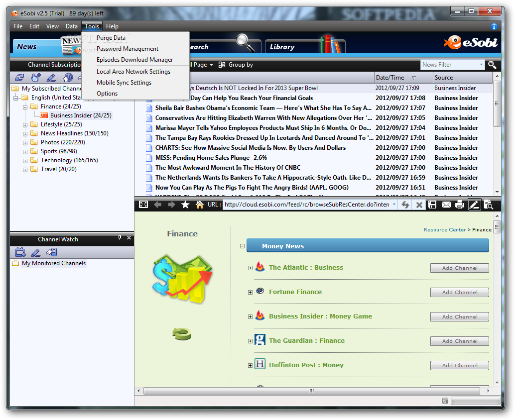Screen dimensions: 515x420
Task: Print the current page
Action: pos(460,205)
